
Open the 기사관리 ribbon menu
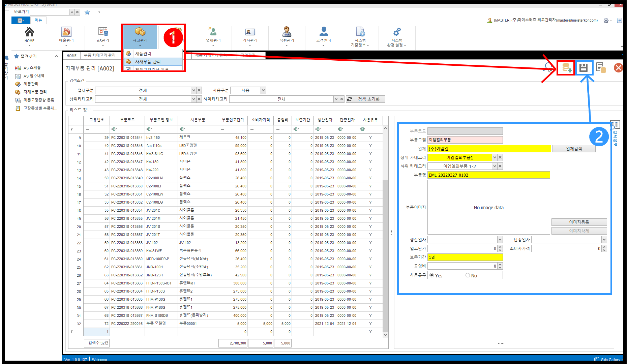coord(250,35)
